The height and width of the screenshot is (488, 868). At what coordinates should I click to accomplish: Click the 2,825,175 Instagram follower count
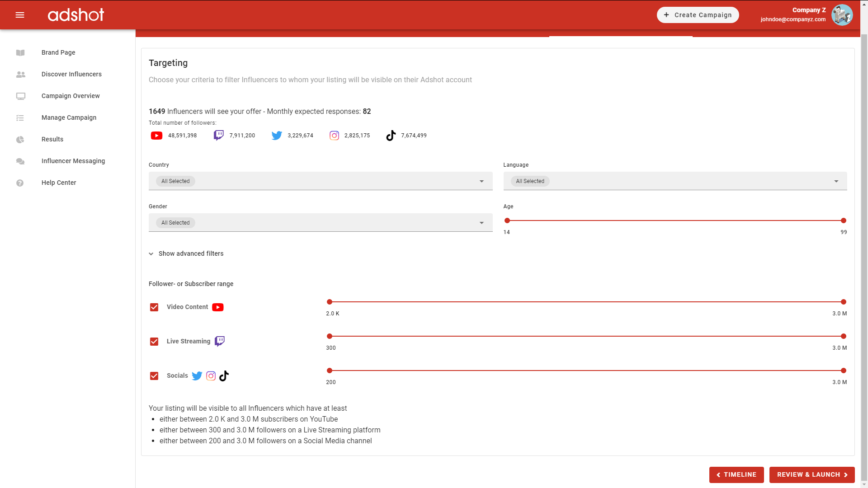click(357, 136)
